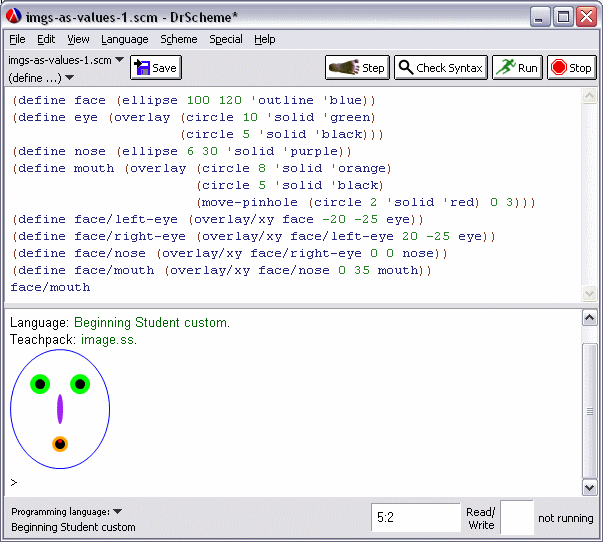Click the red Stop button
This screenshot has width=603, height=542.
(571, 68)
